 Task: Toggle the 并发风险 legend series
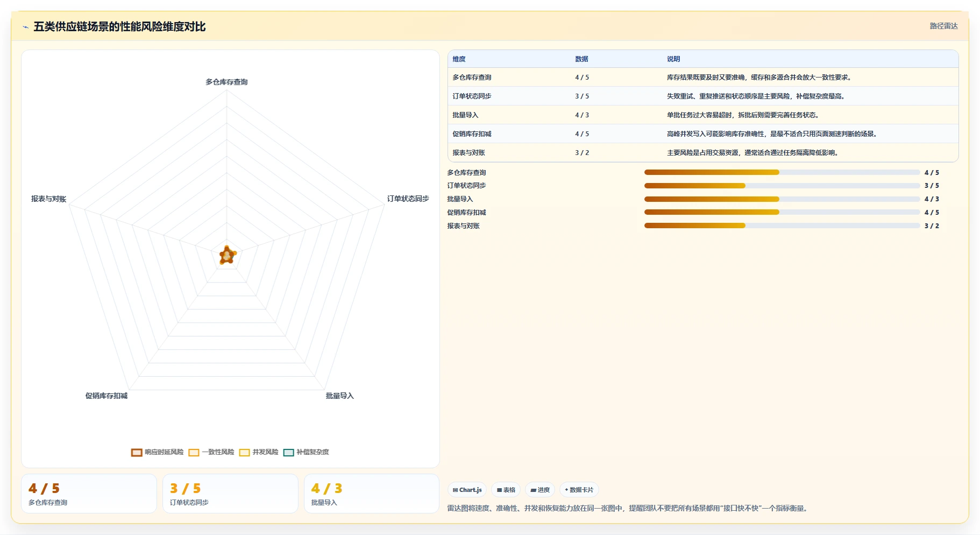coord(259,452)
